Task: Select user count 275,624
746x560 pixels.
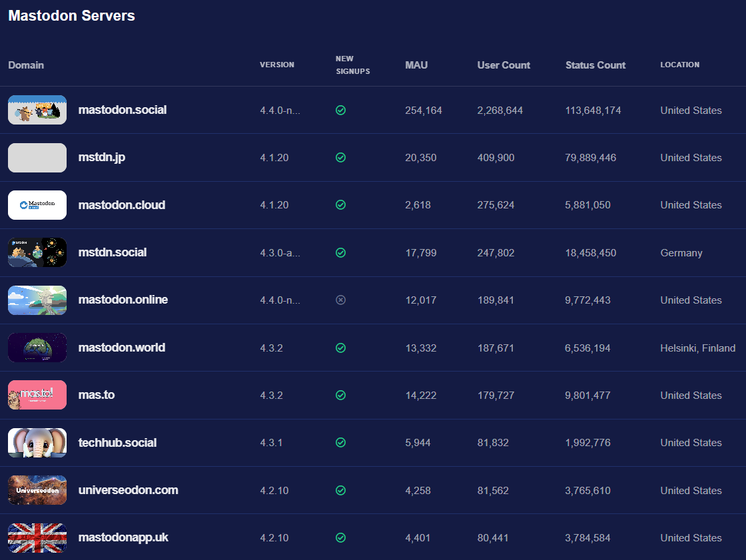Action: 496,205
